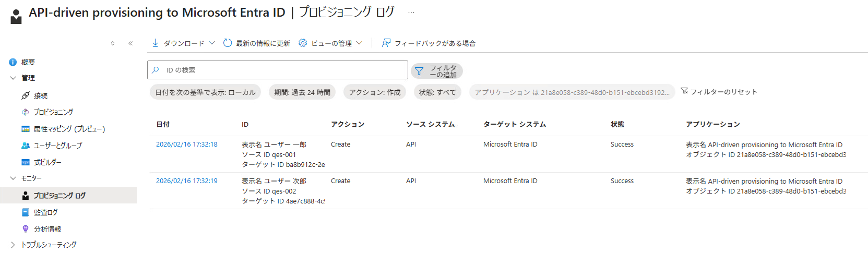Click the feedback person icon

[386, 43]
